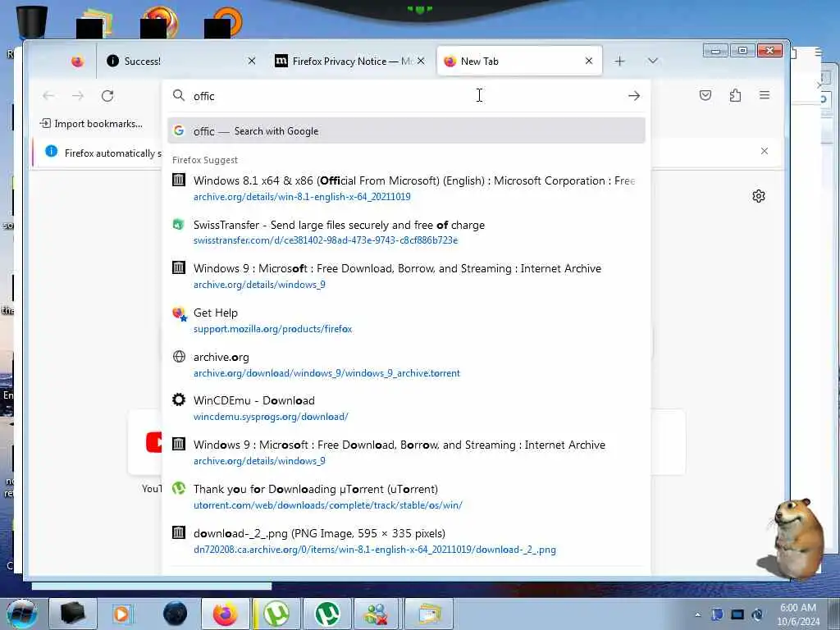Switch to the pinned Firefox tab
Image resolution: width=840 pixels, height=630 pixels.
tap(78, 61)
